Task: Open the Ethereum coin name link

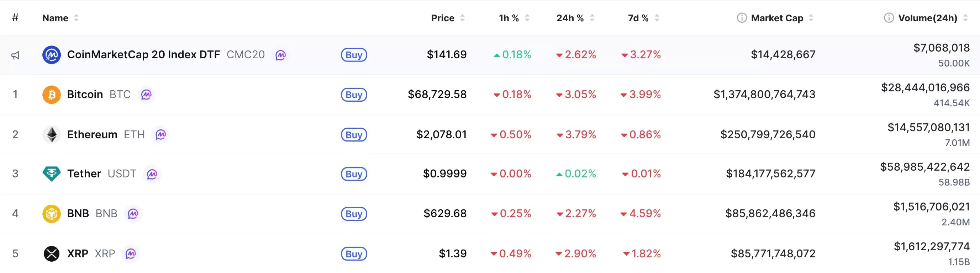Action: [92, 134]
